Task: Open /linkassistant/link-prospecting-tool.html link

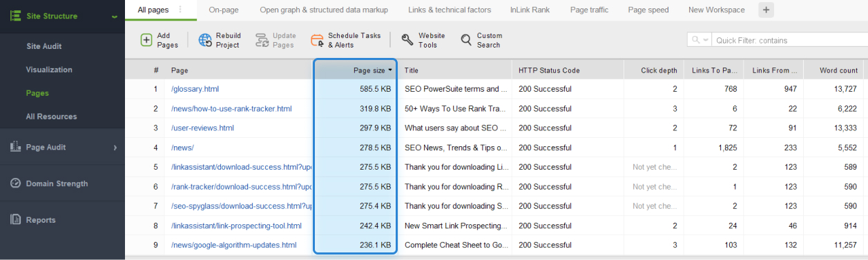Action: [x=236, y=226]
